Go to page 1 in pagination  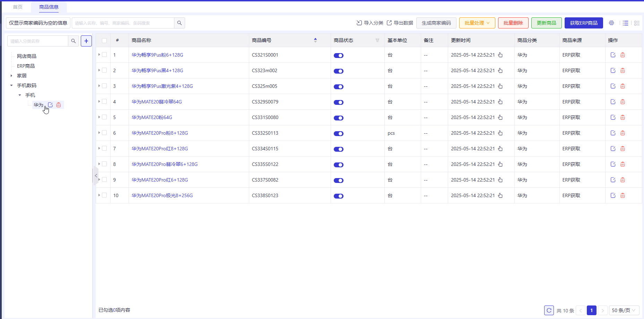click(x=592, y=310)
